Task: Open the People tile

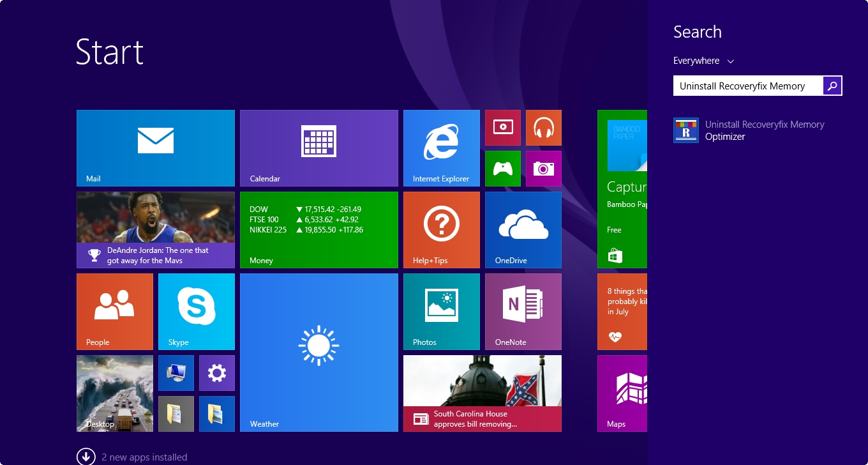Action: point(115,312)
